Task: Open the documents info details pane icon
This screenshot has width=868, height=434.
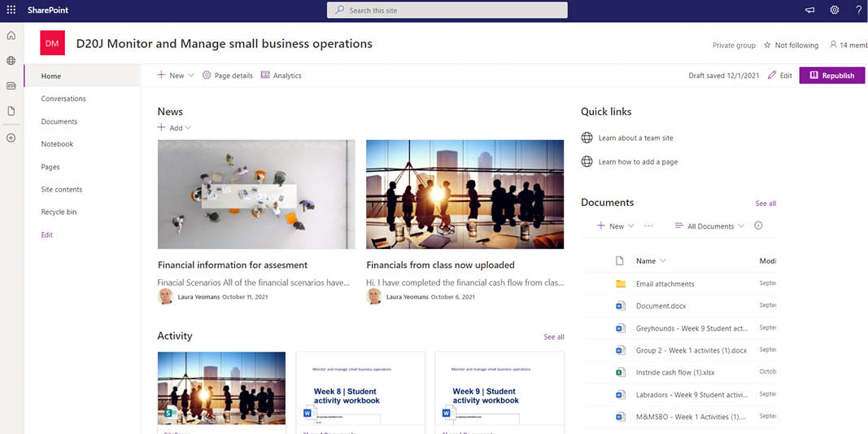Action: (758, 226)
